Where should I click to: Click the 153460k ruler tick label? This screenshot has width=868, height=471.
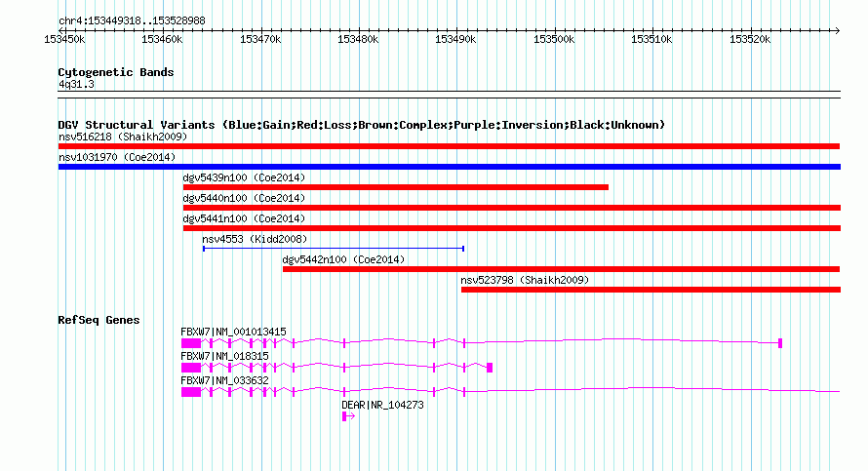[162, 39]
